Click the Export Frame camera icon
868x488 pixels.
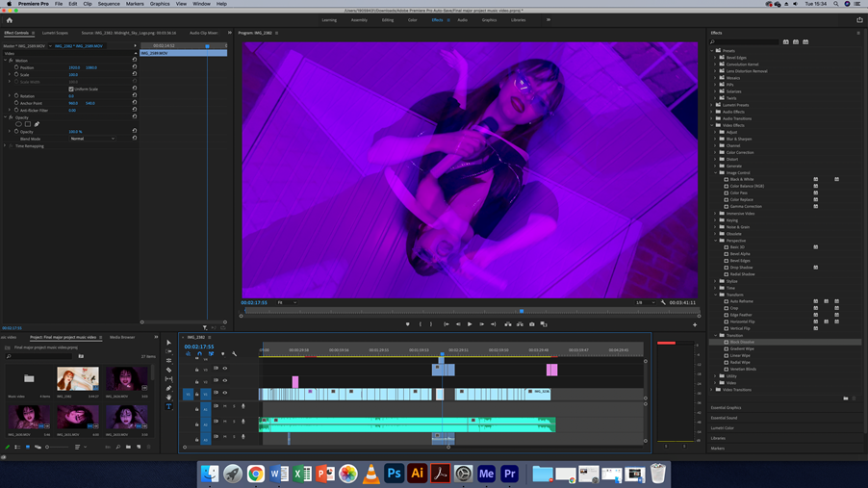tap(532, 324)
